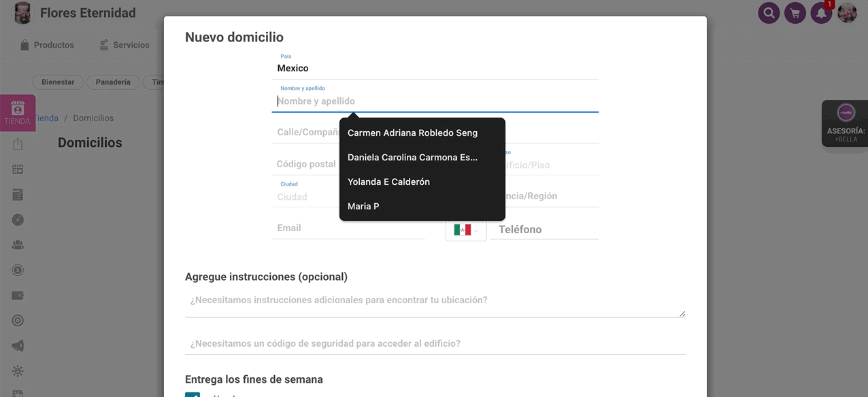Viewport: 868px width, 397px height.
Task: Open the shopping cart
Action: 795,13
